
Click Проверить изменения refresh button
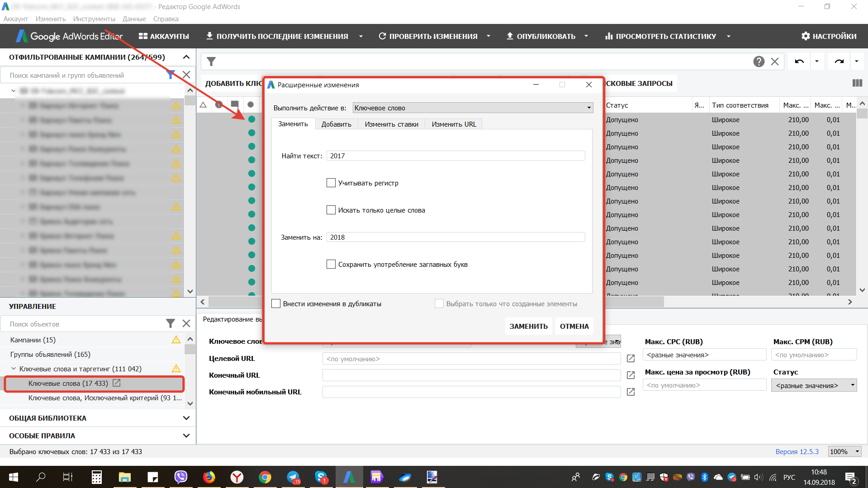click(x=428, y=36)
